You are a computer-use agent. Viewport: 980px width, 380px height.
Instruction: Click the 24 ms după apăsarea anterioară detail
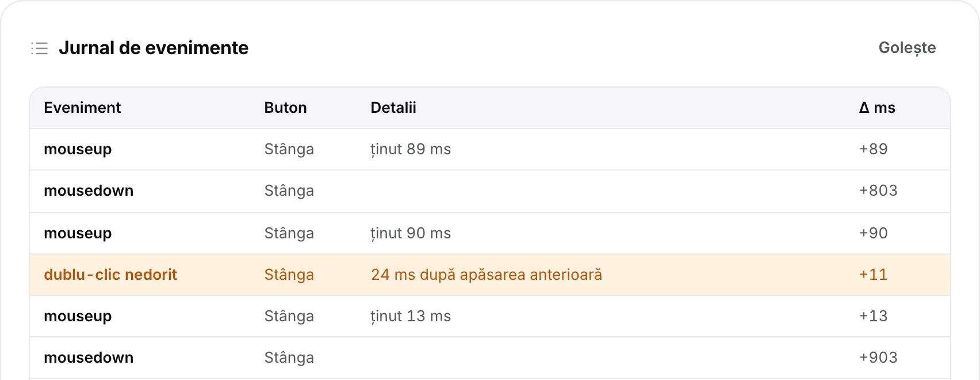pos(487,275)
